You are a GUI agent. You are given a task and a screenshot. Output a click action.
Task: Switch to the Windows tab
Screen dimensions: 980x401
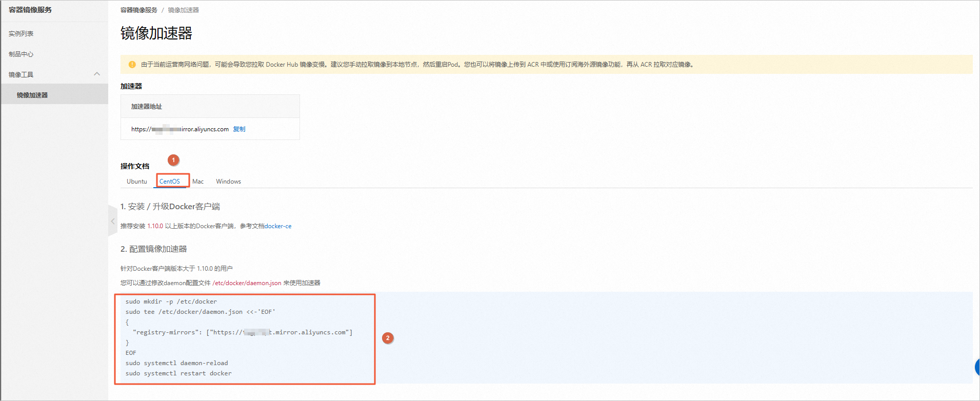pos(228,182)
